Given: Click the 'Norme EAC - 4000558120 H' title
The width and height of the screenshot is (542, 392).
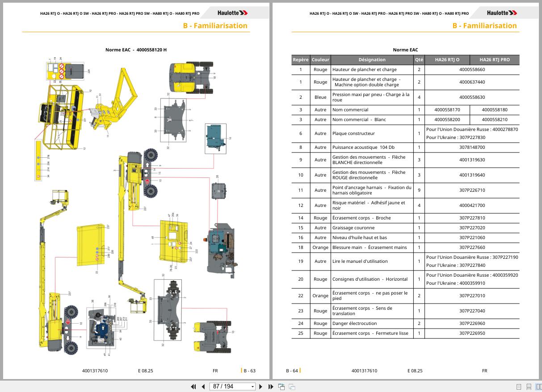Looking at the screenshot, I should click(x=136, y=50).
